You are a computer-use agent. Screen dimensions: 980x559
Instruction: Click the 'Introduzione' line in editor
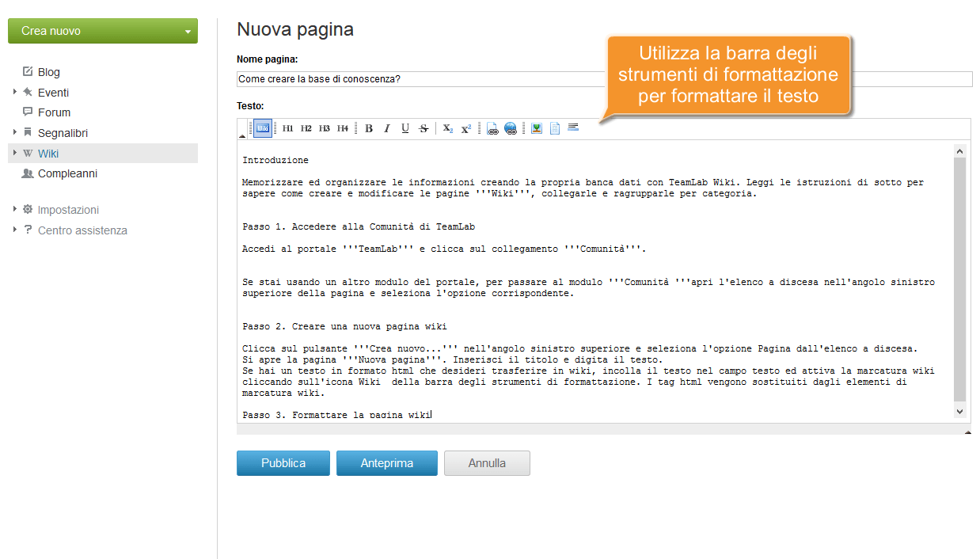tap(275, 160)
